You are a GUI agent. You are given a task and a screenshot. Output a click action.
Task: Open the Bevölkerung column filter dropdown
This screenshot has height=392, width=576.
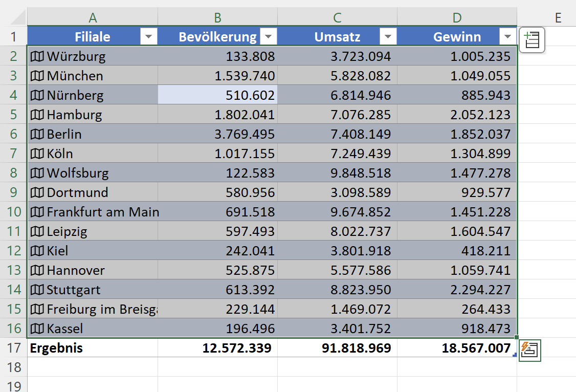pos(269,36)
